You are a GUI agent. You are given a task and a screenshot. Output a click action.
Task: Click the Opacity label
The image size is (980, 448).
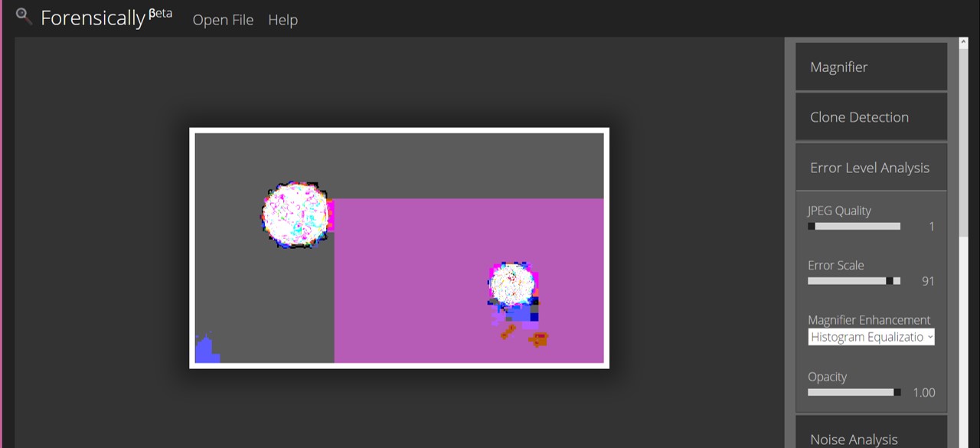[x=827, y=377]
